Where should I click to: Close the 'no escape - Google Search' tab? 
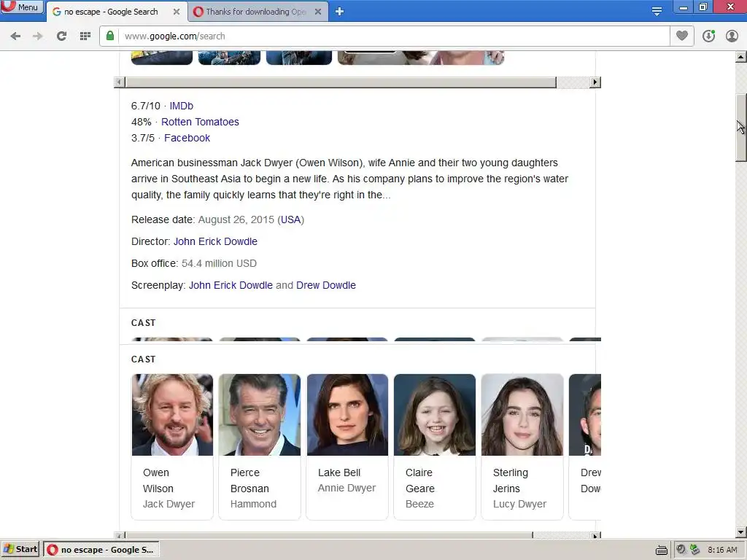(177, 12)
